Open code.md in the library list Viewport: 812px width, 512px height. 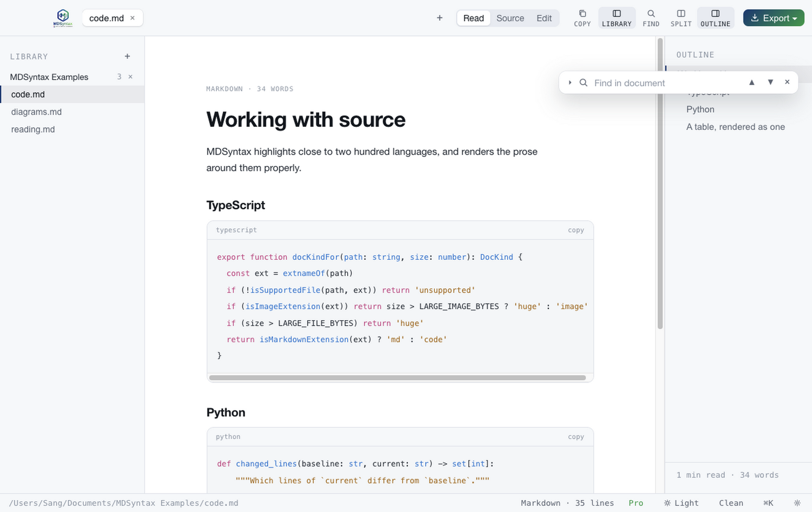[x=72, y=94]
